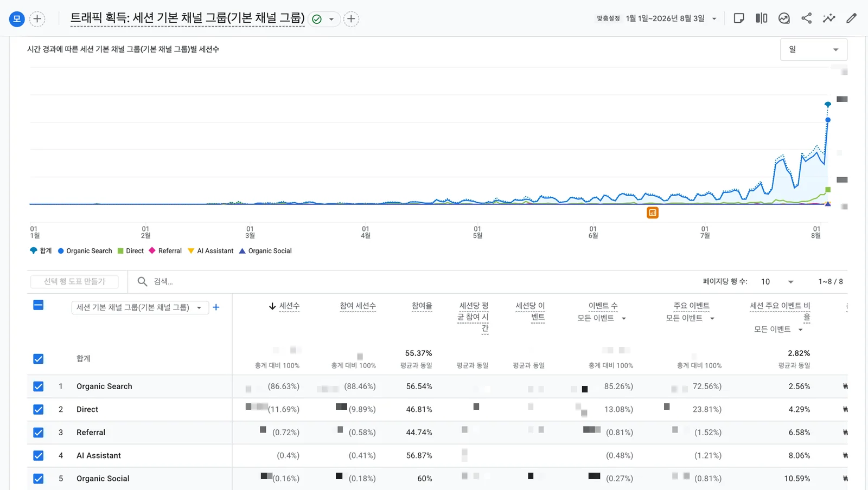Open the '모든 이벤트' dropdown under 이벤트 수
The width and height of the screenshot is (868, 490).
click(x=602, y=318)
